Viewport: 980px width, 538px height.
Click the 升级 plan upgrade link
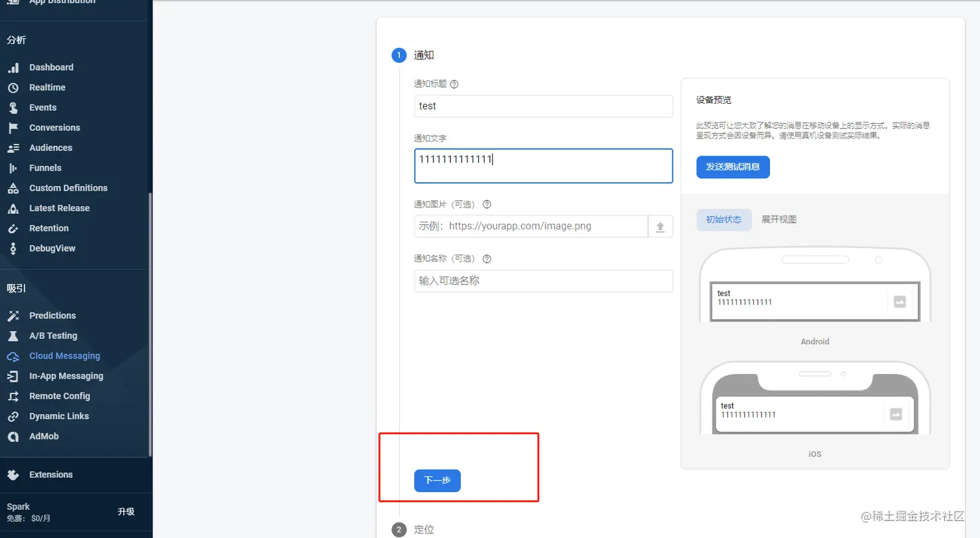pos(127,511)
